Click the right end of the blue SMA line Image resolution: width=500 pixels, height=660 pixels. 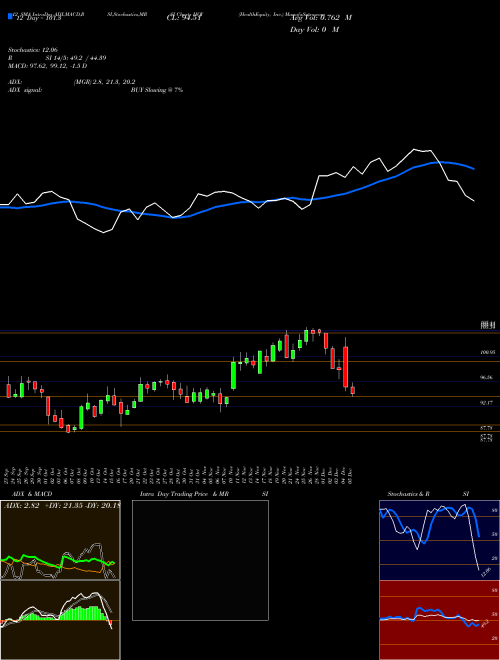[474, 169]
